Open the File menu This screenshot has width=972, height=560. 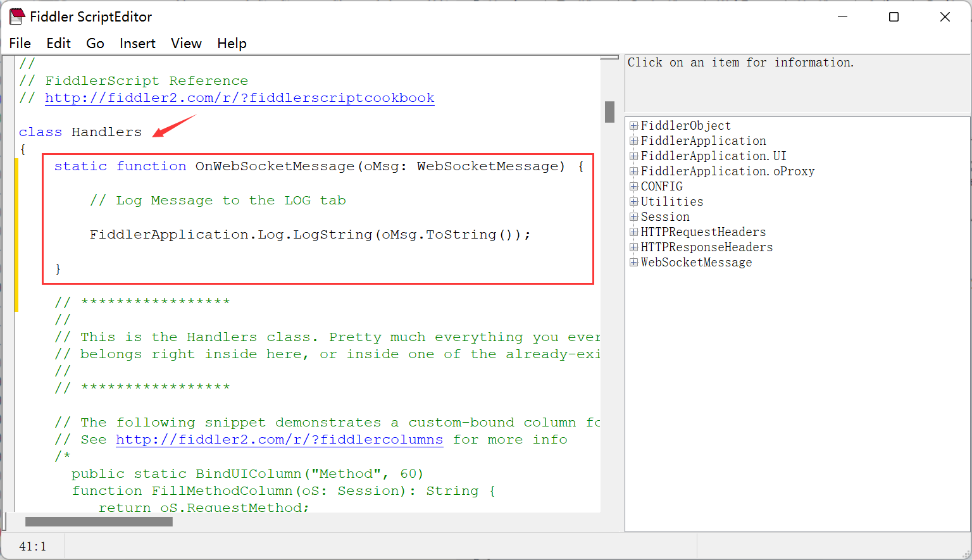20,43
